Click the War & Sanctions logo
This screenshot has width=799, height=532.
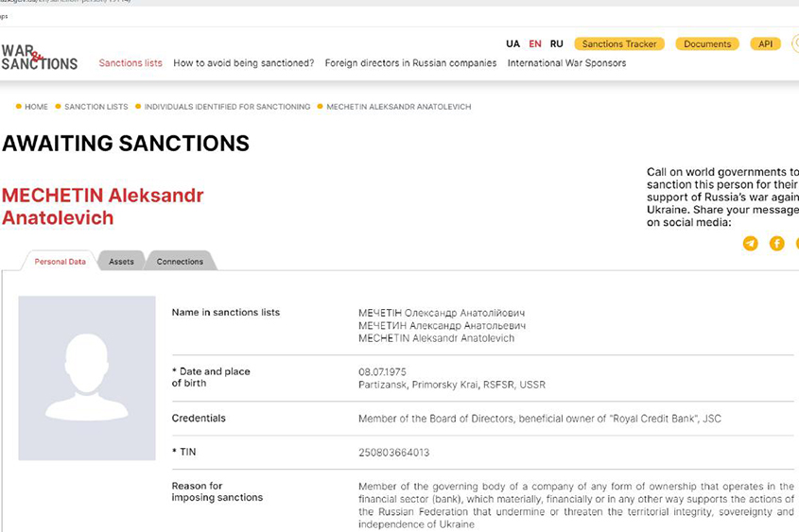[39, 57]
